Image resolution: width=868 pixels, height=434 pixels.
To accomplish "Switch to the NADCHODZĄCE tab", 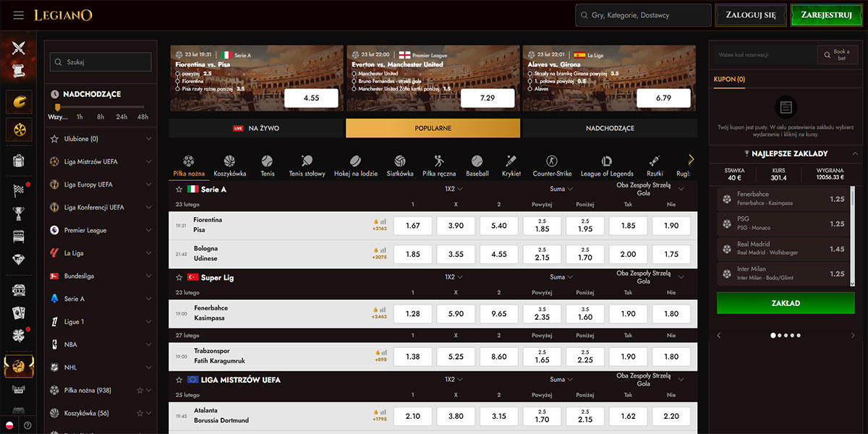I will (x=609, y=128).
